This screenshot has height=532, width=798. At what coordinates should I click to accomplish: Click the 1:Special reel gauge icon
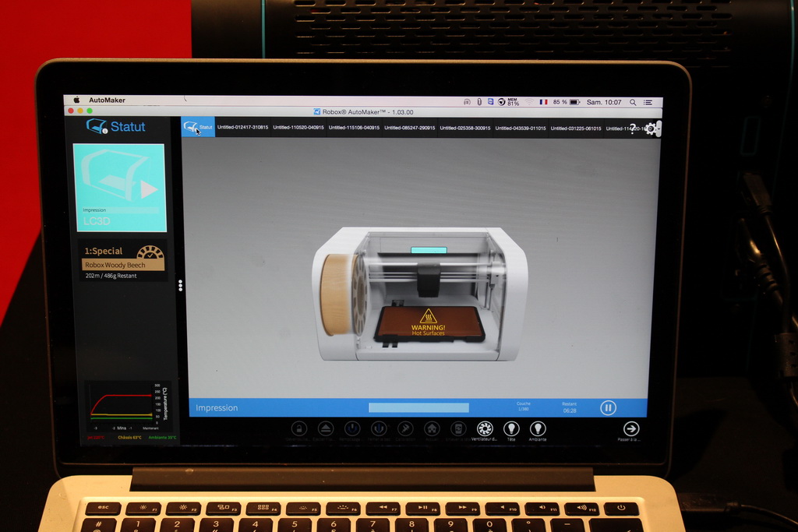point(150,252)
